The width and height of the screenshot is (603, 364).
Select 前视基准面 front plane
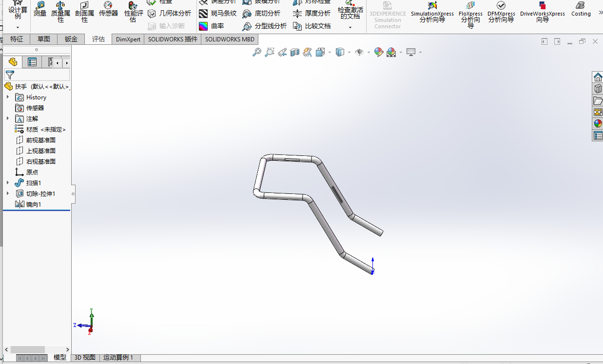(36, 140)
